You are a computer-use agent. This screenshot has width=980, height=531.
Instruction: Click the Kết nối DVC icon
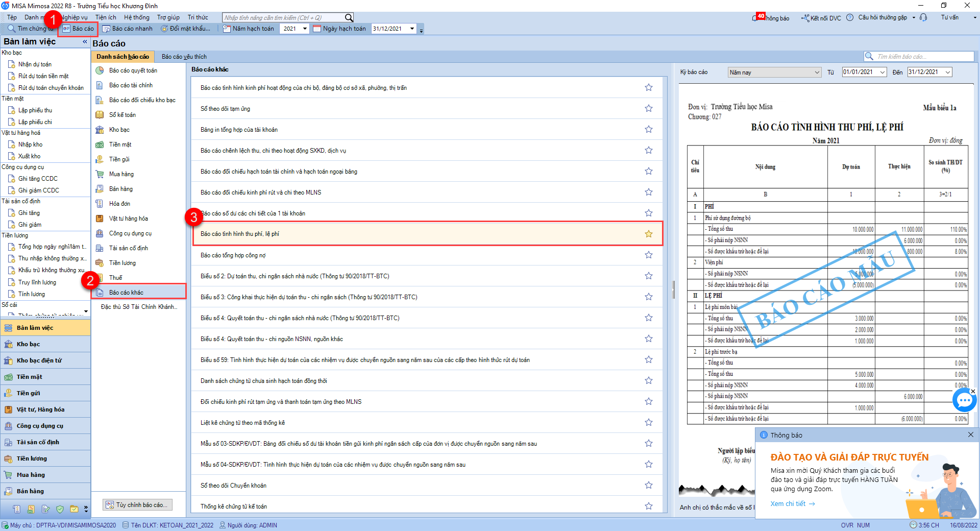tap(805, 18)
